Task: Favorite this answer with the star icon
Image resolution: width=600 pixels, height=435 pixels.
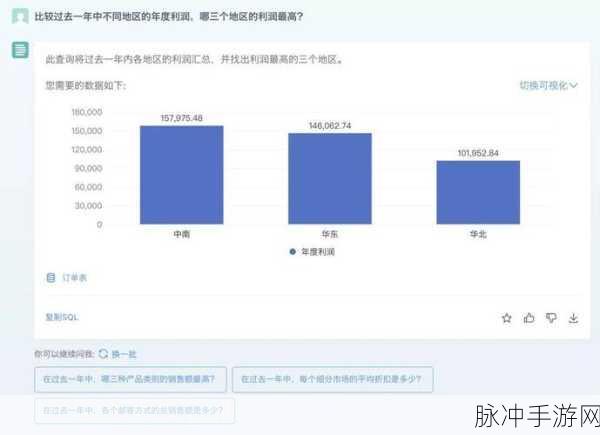Action: click(507, 318)
